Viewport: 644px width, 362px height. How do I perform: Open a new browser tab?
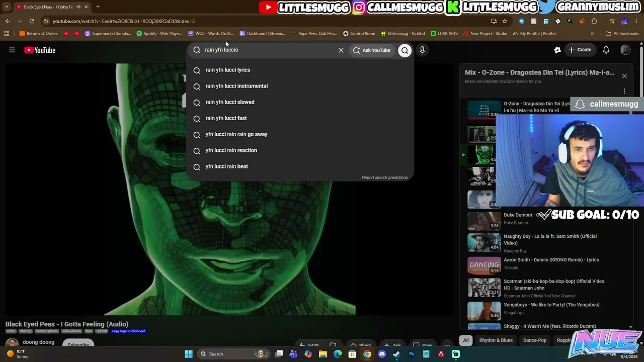(98, 7)
